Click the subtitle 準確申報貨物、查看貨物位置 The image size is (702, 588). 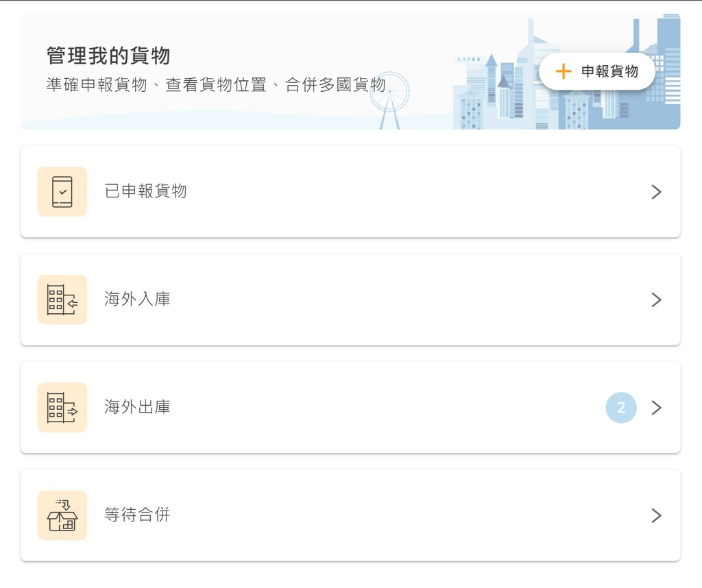(156, 84)
